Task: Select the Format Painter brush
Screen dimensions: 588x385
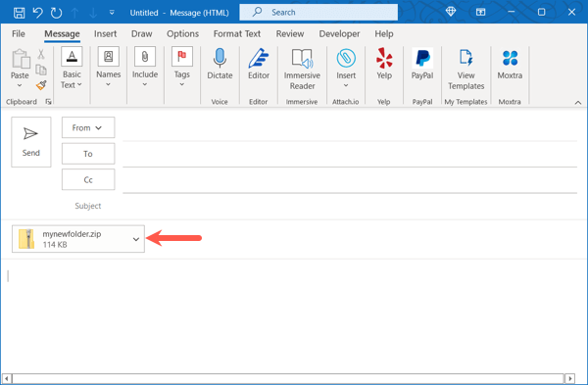Action: coord(41,85)
